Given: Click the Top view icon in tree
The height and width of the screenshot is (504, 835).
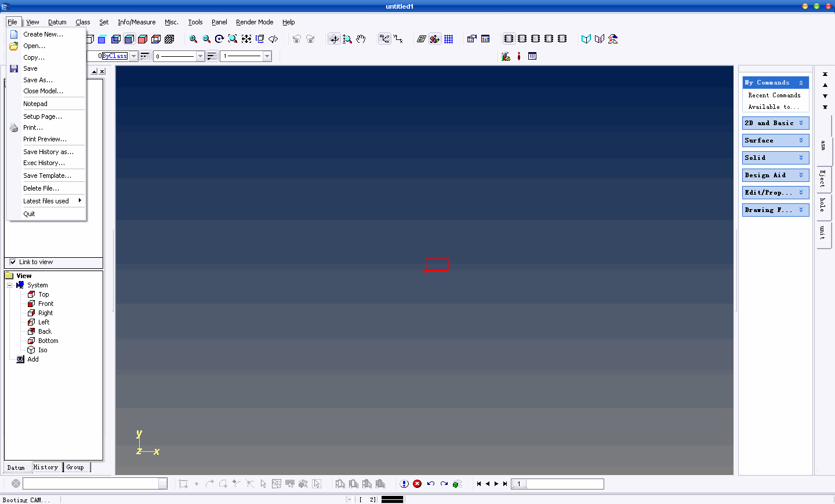Looking at the screenshot, I should pyautogui.click(x=31, y=294).
